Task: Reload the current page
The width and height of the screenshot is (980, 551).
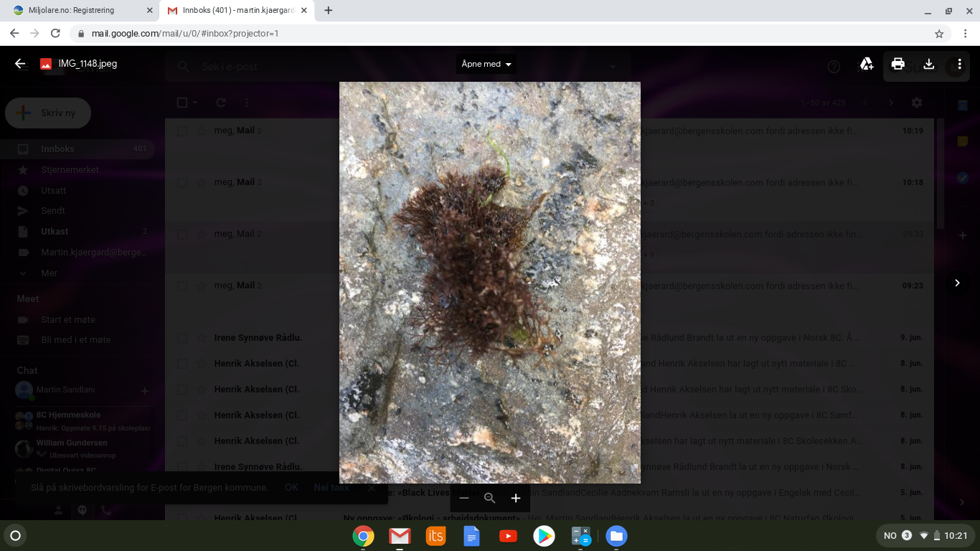Action: (x=55, y=33)
